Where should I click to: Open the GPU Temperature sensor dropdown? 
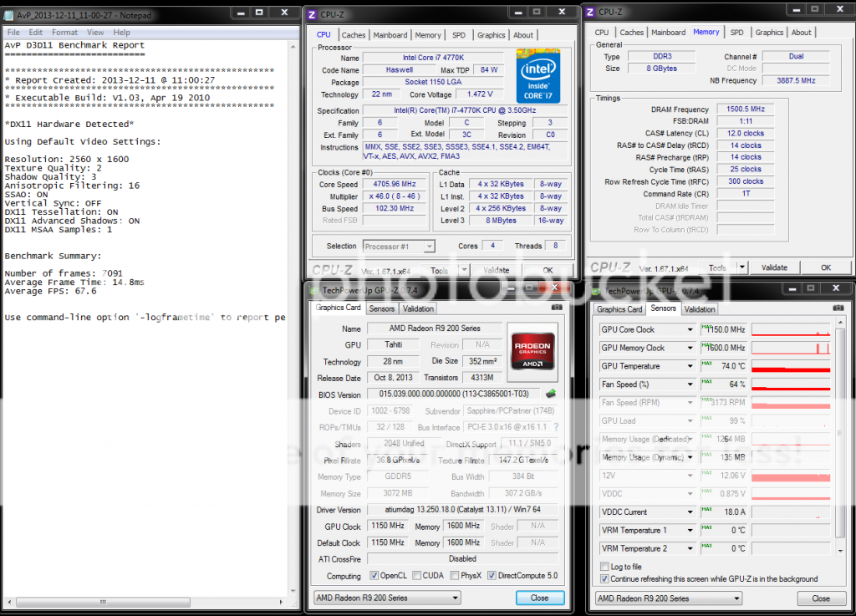(690, 366)
